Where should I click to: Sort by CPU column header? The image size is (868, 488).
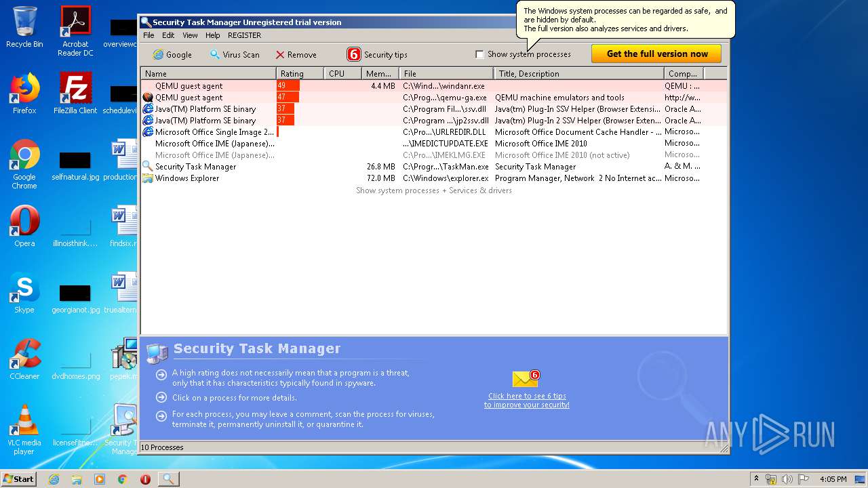(x=342, y=73)
